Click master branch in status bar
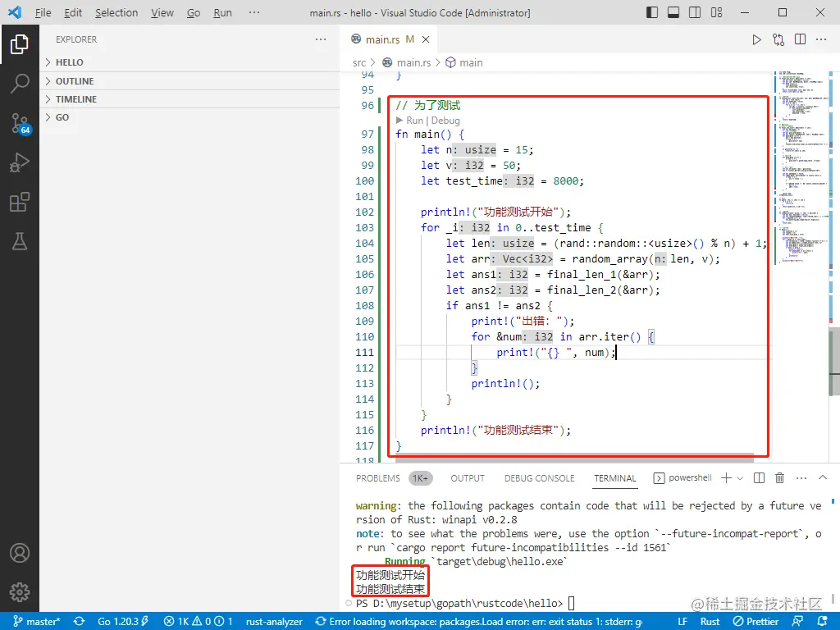Image resolution: width=840 pixels, height=630 pixels. coord(36,622)
